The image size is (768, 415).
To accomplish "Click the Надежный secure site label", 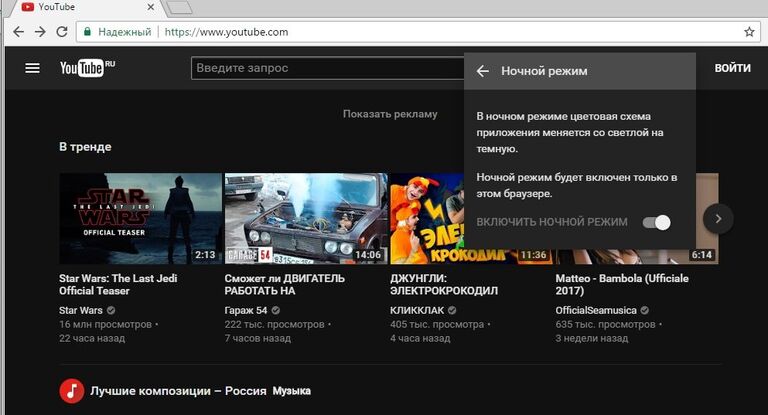I will (x=124, y=32).
